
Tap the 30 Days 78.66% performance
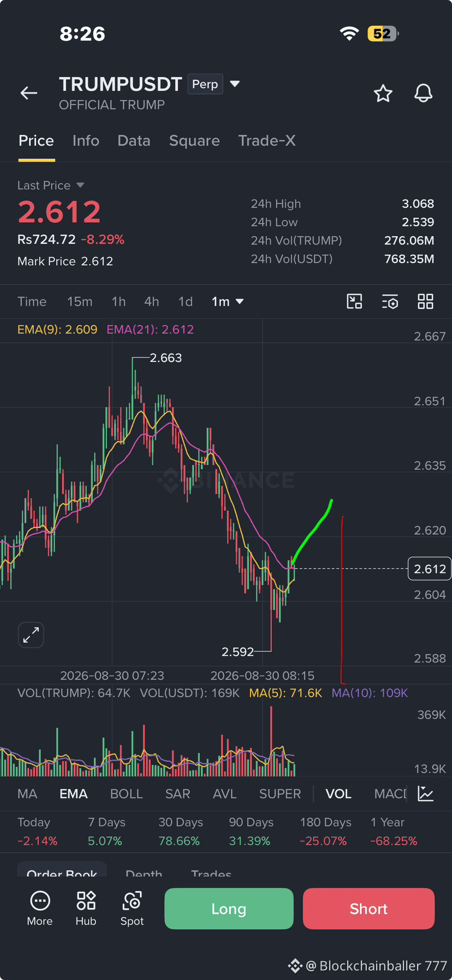(x=180, y=832)
